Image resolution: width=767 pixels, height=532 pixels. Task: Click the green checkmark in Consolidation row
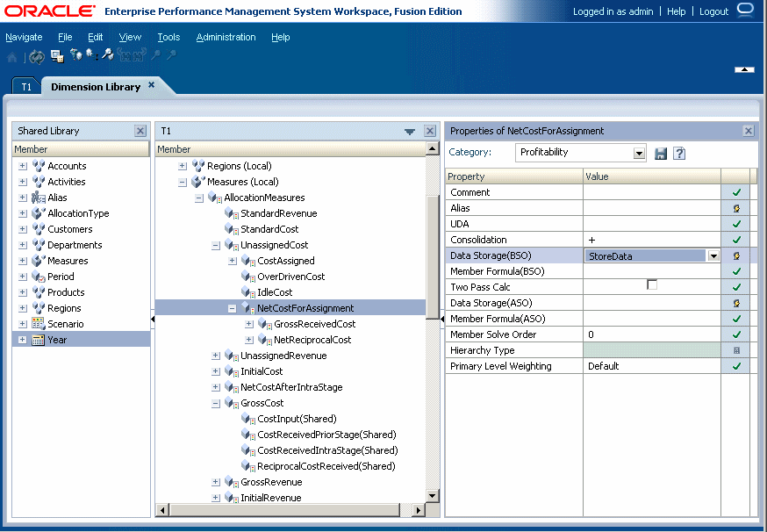click(736, 240)
